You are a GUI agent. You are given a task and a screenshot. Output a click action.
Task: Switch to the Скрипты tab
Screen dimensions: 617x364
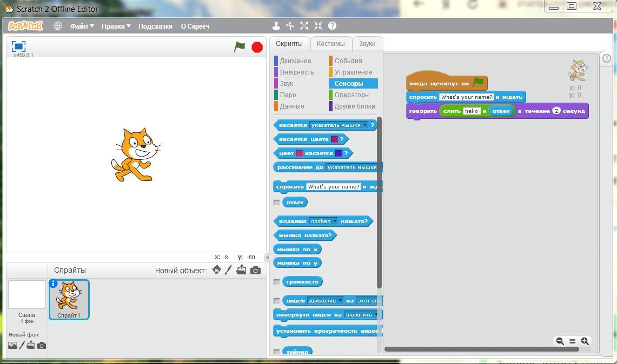click(x=289, y=44)
